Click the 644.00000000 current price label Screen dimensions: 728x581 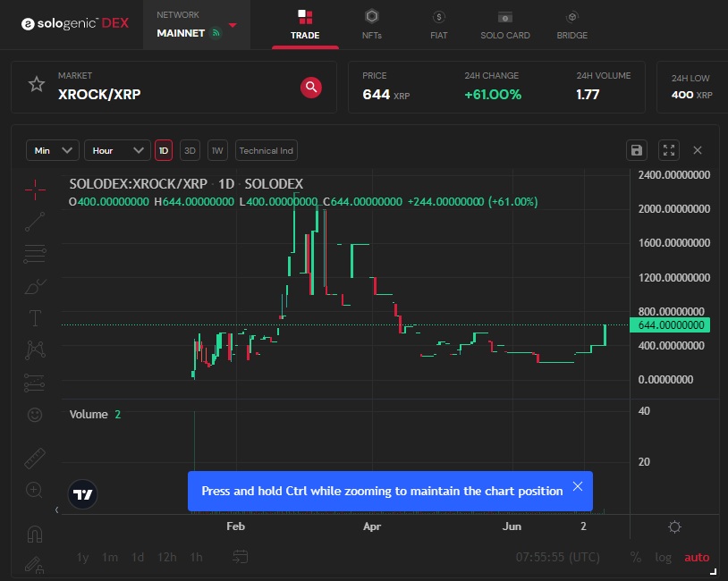pos(670,324)
